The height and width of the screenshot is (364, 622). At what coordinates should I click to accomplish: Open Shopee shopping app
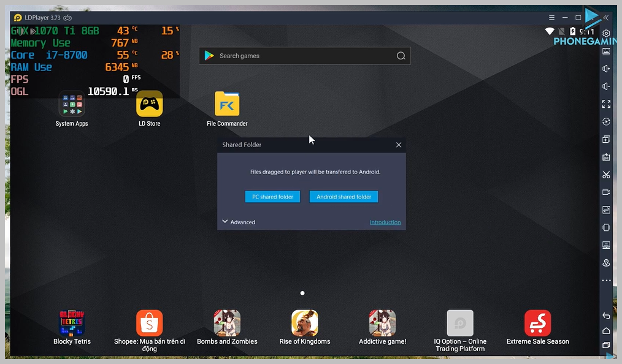(x=150, y=331)
